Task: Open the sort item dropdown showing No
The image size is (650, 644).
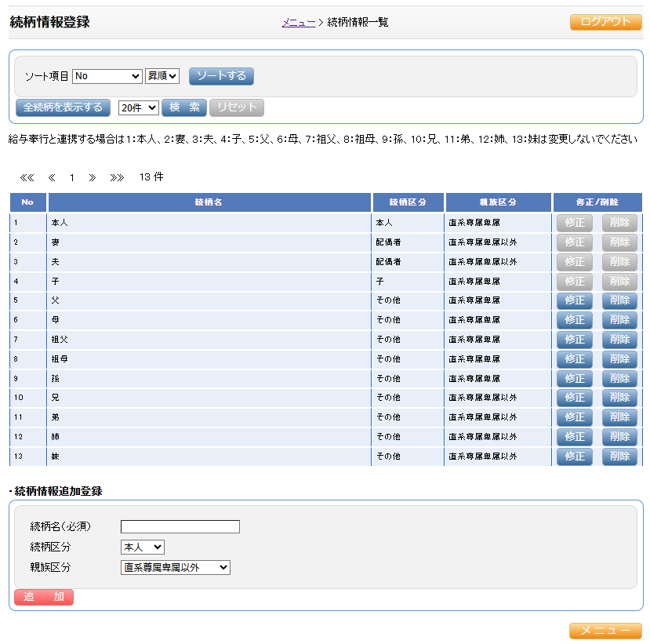Action: (107, 76)
